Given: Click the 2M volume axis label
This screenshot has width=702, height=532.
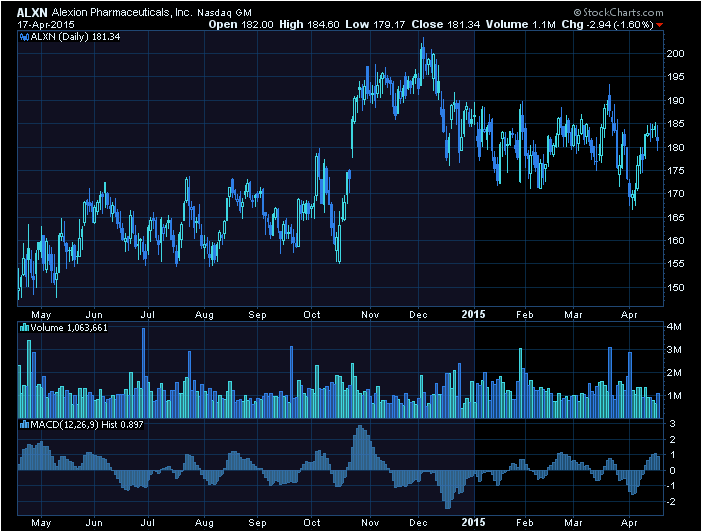Looking at the screenshot, I should [x=674, y=373].
